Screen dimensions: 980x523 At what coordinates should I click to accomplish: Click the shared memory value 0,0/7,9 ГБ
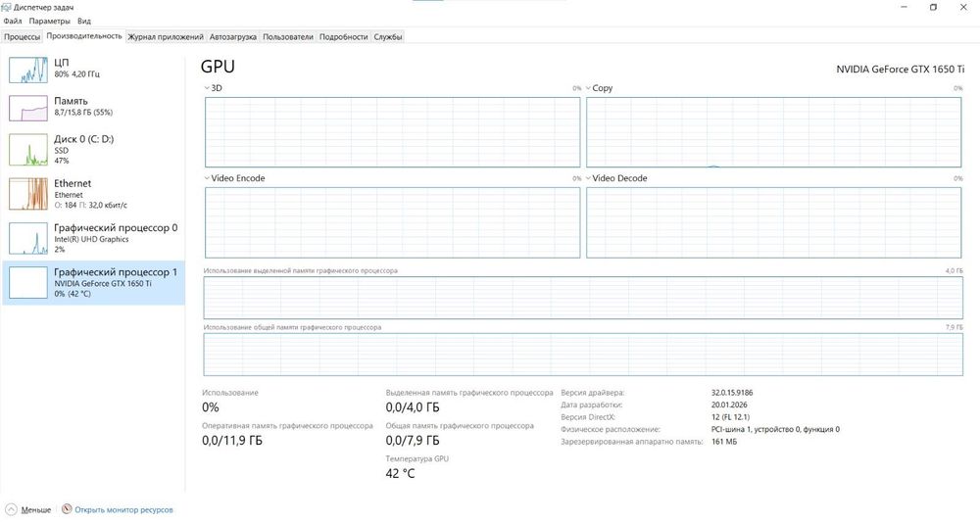[x=413, y=441]
